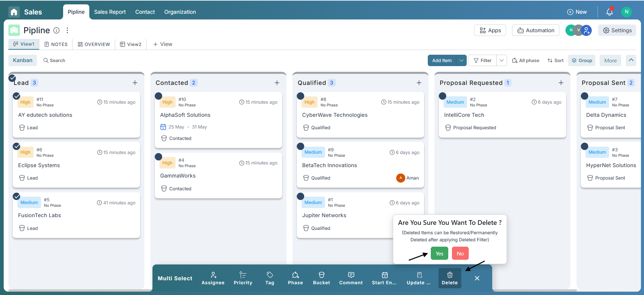Screen dimensions: 644x295
Task: Select the GammaWorks card checkbox
Action: tap(158, 157)
